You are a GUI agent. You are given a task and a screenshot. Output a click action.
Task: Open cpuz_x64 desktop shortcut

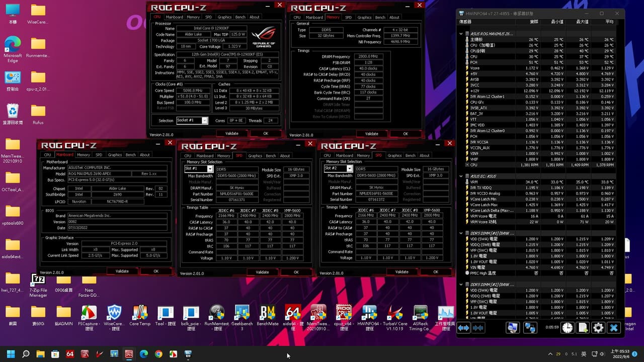344,317
